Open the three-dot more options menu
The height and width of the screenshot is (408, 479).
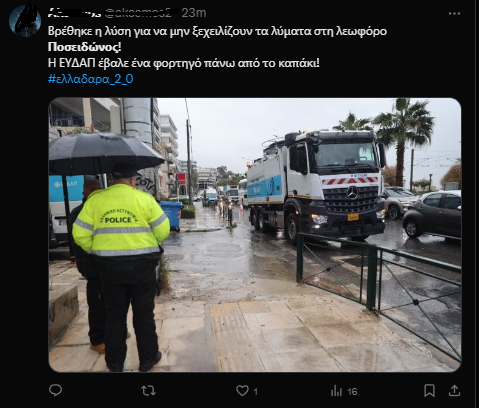pos(454,14)
